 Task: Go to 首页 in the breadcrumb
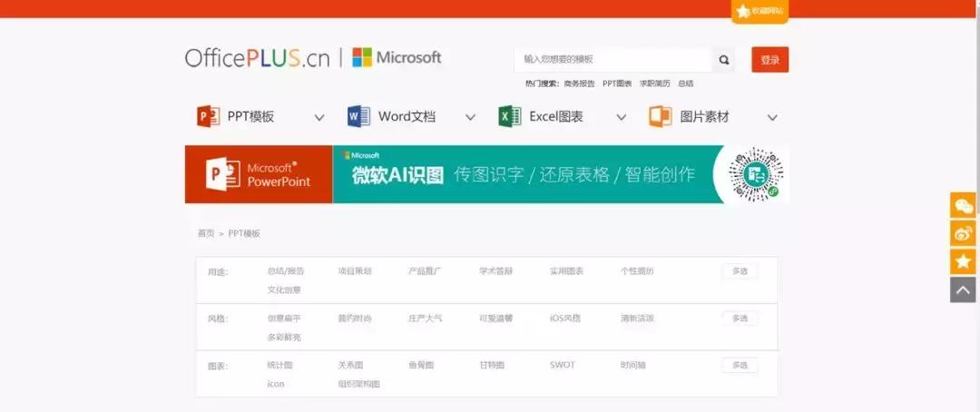[x=206, y=234]
